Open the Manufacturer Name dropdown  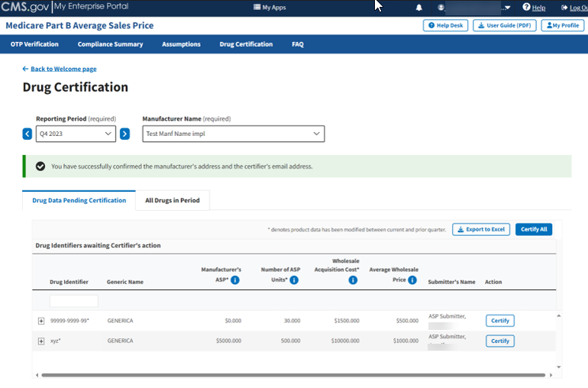(233, 134)
